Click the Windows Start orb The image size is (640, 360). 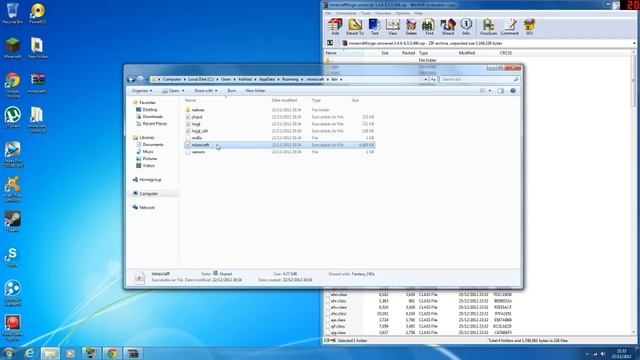tap(8, 353)
